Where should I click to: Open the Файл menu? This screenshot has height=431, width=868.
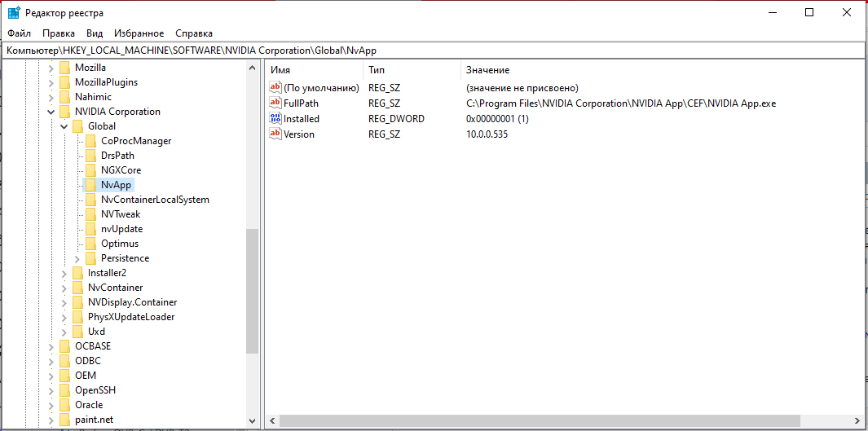coord(20,33)
